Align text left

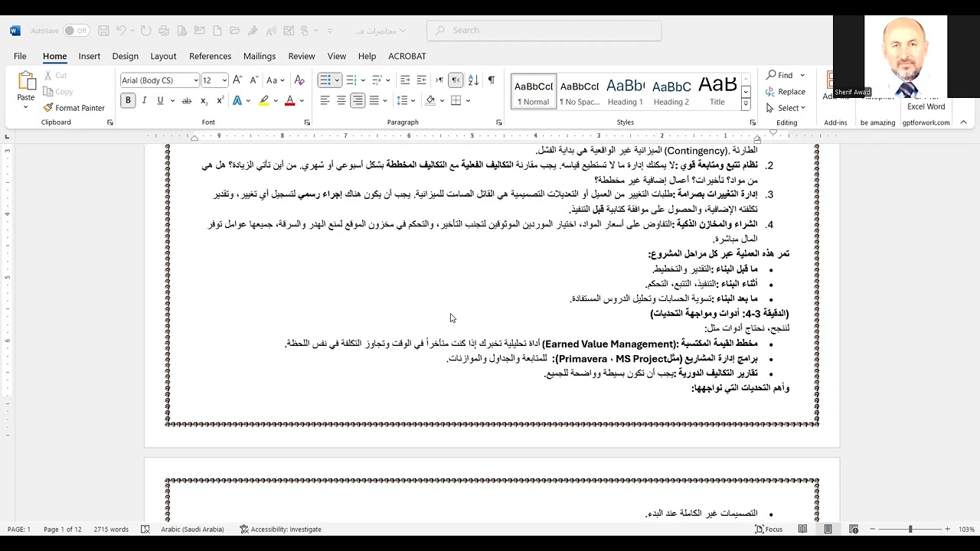[x=325, y=100]
